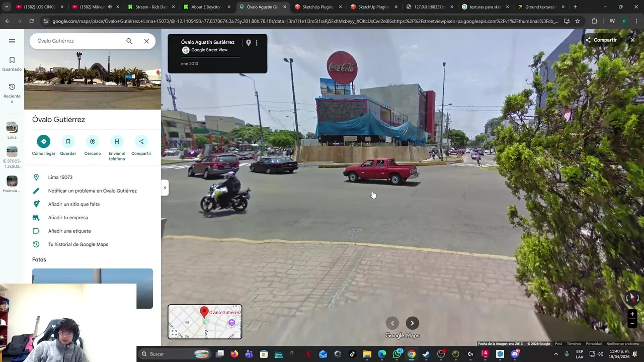
Task: Close Street View with the X button
Action: (632, 40)
